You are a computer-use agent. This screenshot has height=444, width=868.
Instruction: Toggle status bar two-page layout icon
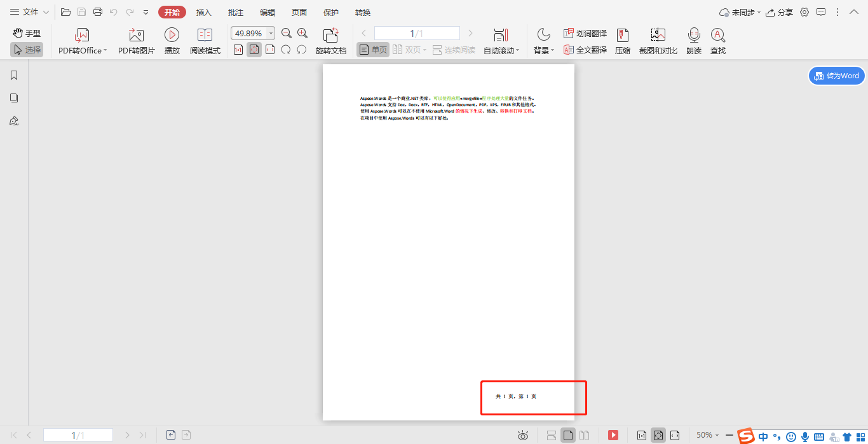pos(585,435)
